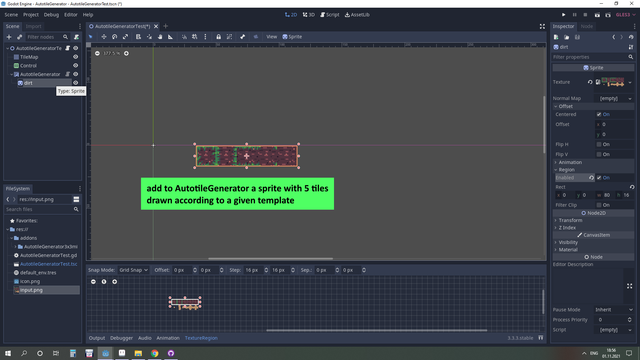Enable Flip H checkbox
Image resolution: width=640 pixels, height=360 pixels.
coord(599,144)
